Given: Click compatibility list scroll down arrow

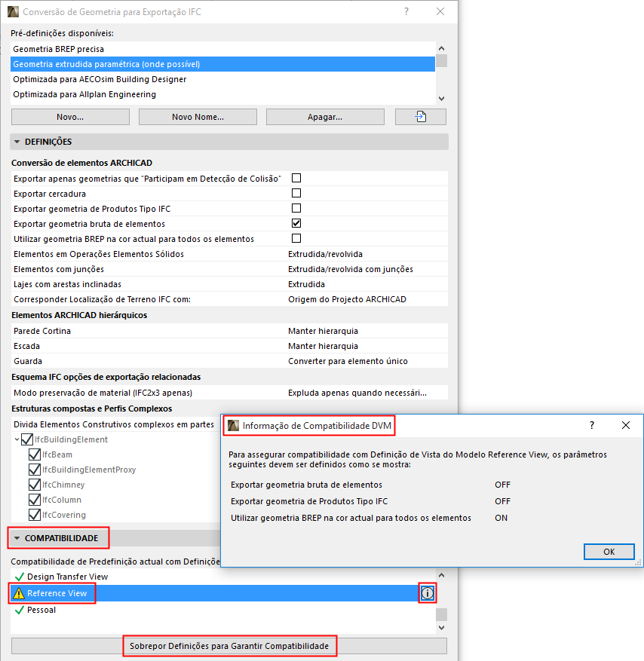Looking at the screenshot, I should pyautogui.click(x=442, y=628).
